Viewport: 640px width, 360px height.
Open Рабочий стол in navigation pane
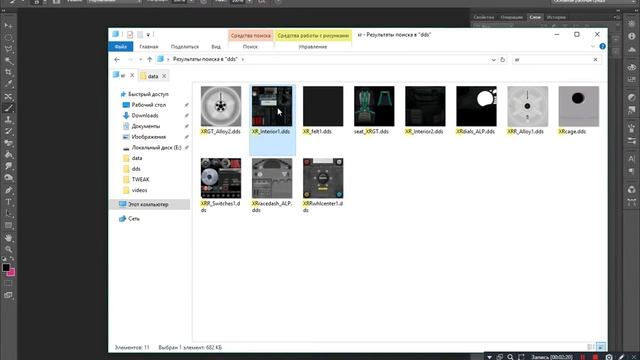(x=149, y=105)
